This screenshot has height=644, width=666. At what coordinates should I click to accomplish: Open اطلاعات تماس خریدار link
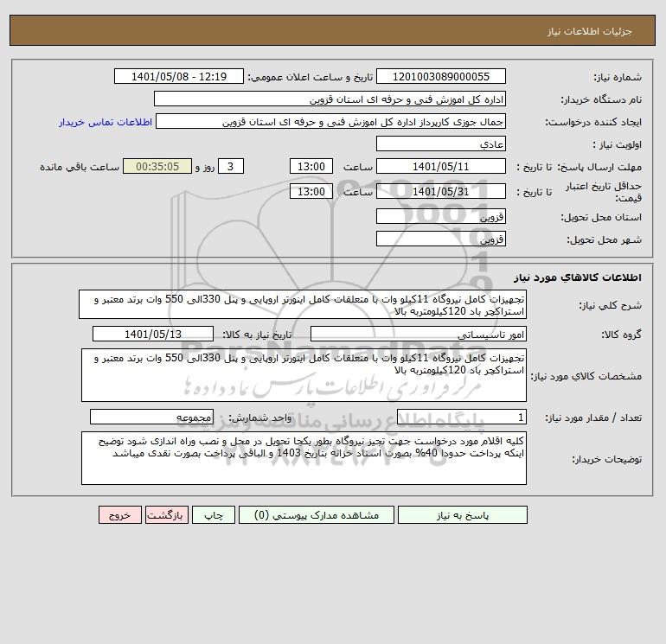click(106, 122)
